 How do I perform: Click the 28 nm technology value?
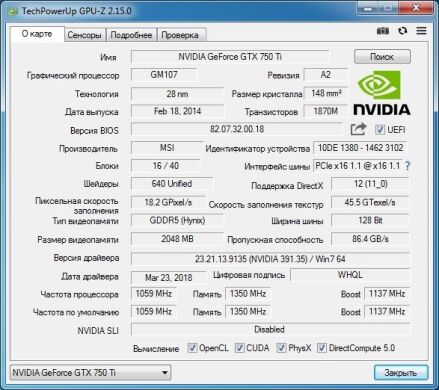pos(177,94)
